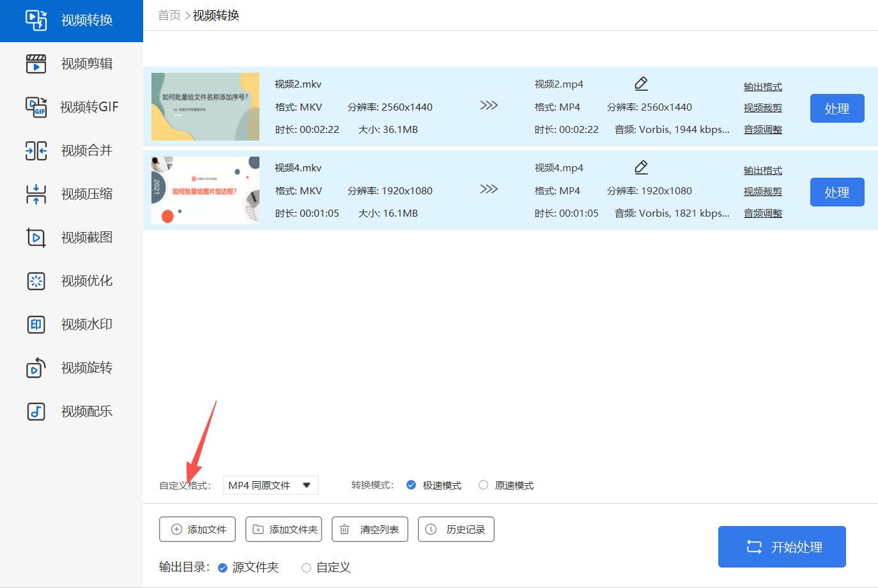Image resolution: width=878 pixels, height=588 pixels.
Task: Click '音频: Vorbis, 1821 kbps...' text
Action: click(x=672, y=213)
